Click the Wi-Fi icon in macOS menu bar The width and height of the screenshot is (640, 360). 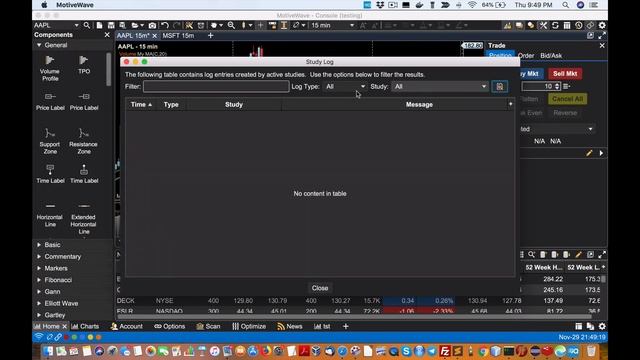point(472,5)
